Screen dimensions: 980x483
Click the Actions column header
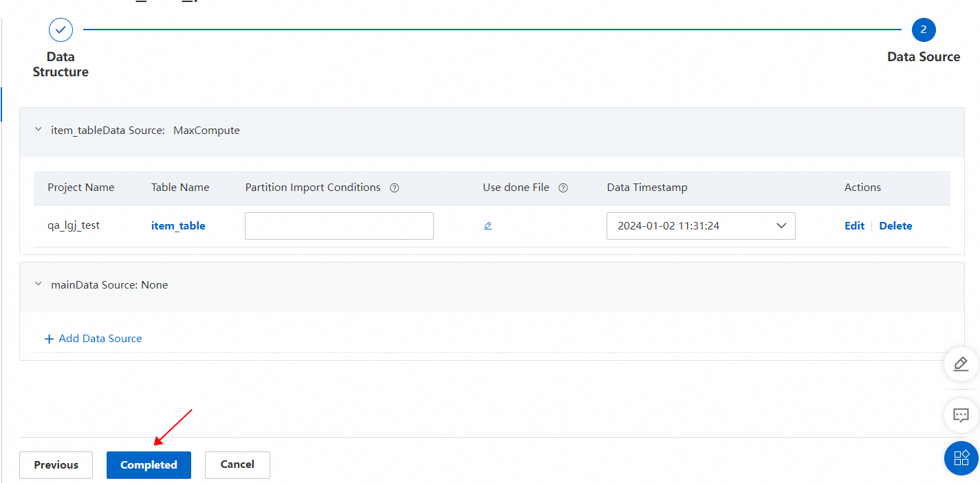pyautogui.click(x=862, y=188)
